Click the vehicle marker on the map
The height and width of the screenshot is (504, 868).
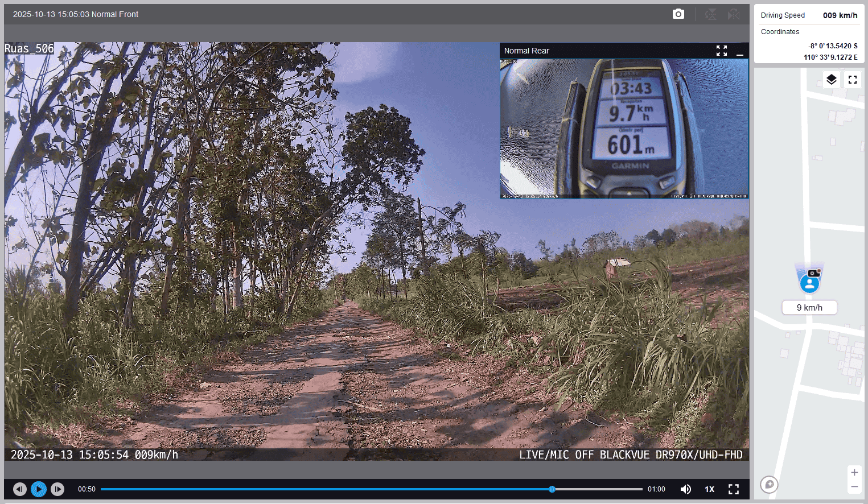[x=809, y=282]
